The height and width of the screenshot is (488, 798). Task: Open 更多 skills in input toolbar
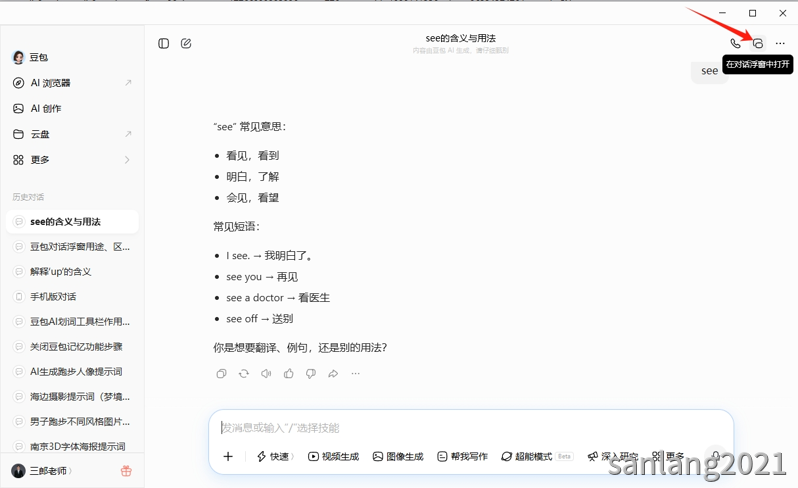point(668,456)
